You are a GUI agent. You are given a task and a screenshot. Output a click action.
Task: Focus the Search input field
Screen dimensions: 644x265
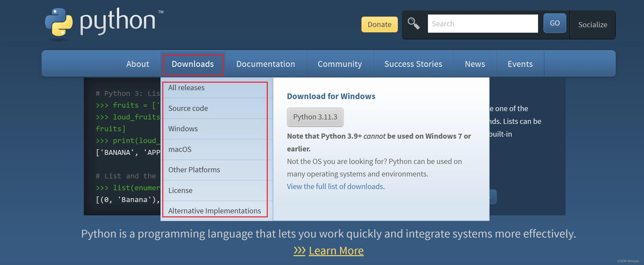(483, 24)
